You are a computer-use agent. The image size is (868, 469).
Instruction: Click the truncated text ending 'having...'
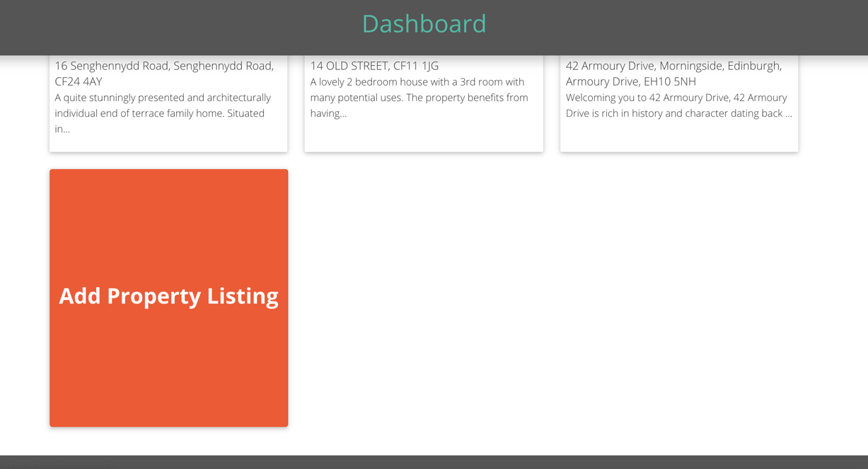330,112
